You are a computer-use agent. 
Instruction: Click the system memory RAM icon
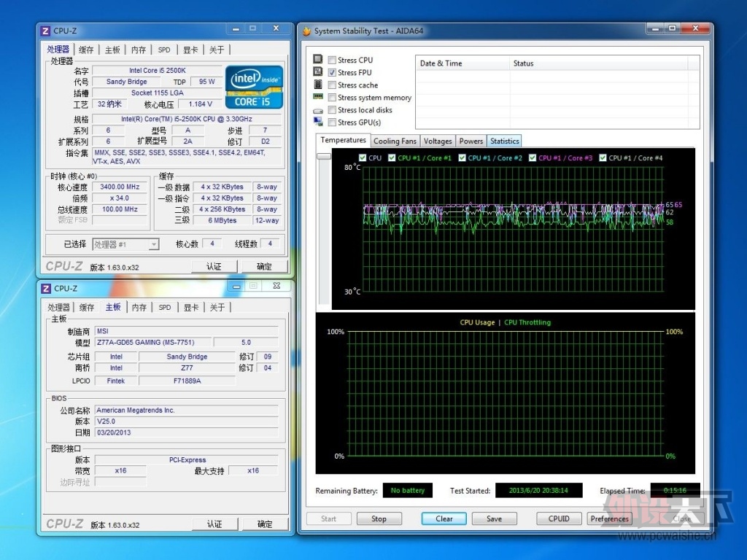318,97
